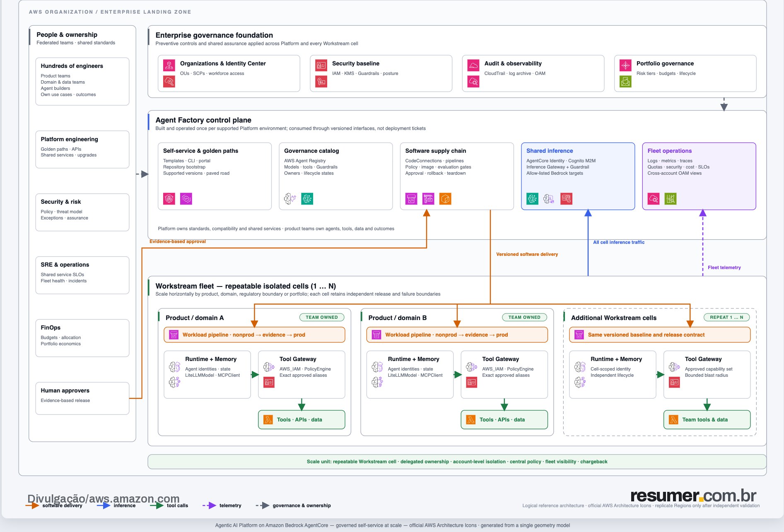Click the All cell inference traffic label
The height and width of the screenshot is (532, 784).
(x=619, y=242)
